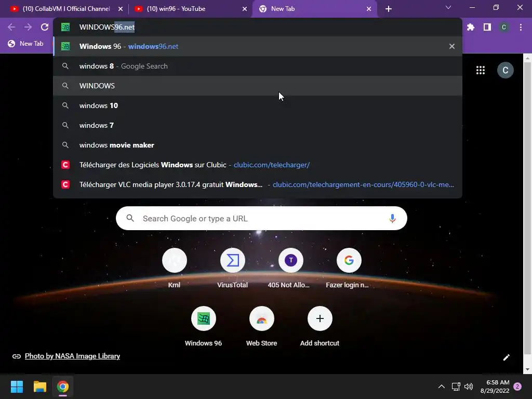Open the network status tray icon

coord(456,387)
